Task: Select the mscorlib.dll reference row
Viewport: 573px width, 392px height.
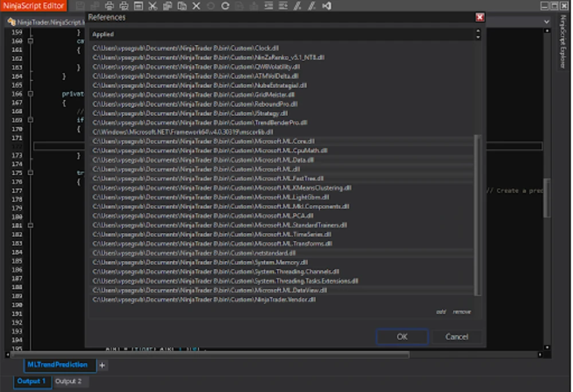Action: point(281,132)
